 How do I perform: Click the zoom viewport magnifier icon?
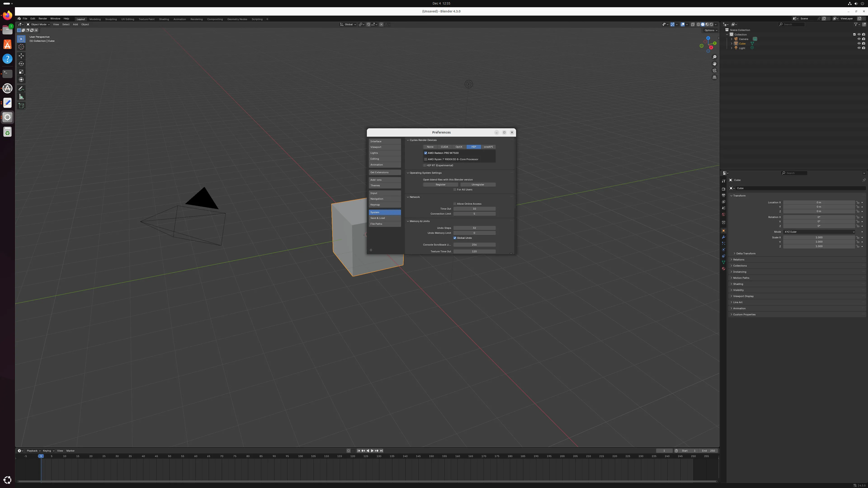(x=714, y=57)
